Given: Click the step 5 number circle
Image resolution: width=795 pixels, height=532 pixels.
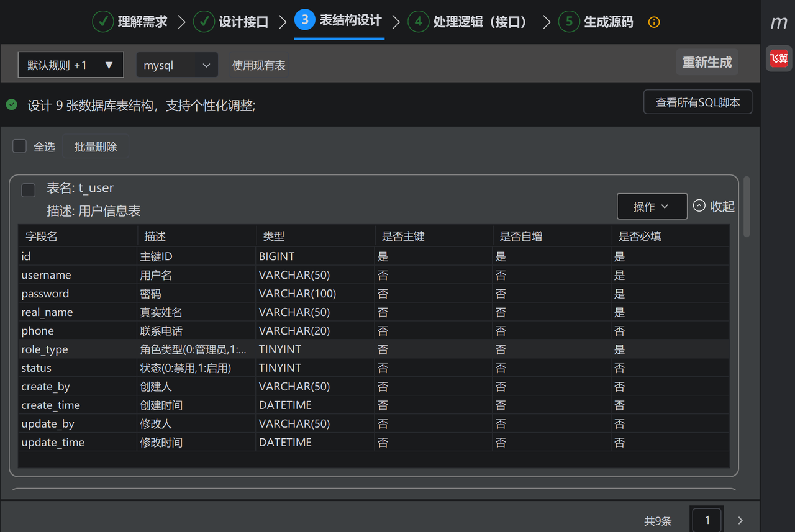Looking at the screenshot, I should click(x=569, y=22).
